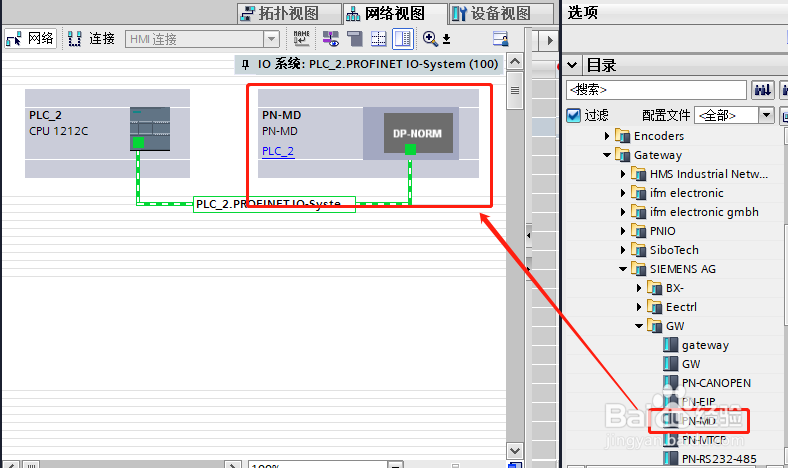Click the collapse arrow on the splitter bar
Image resolution: width=788 pixels, height=468 pixels.
click(528, 235)
